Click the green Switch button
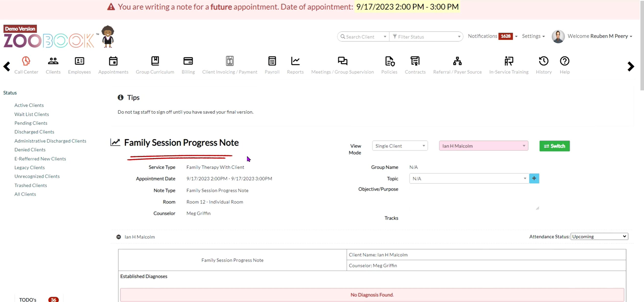The height and width of the screenshot is (302, 644). (x=554, y=146)
